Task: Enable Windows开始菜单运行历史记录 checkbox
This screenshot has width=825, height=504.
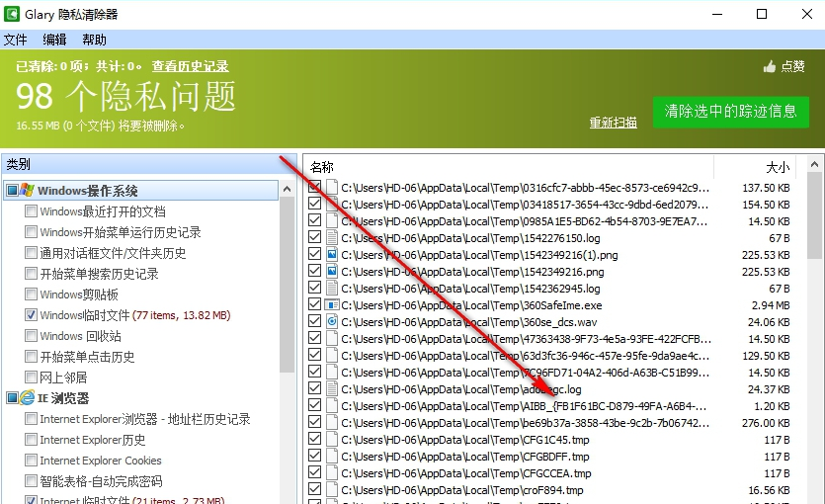Action: click(31, 231)
